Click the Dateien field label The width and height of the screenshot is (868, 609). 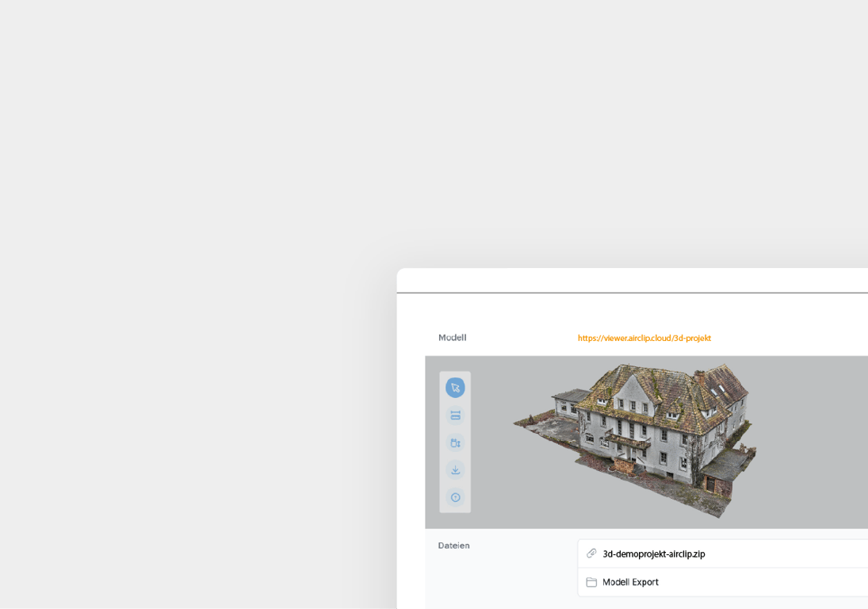point(453,546)
